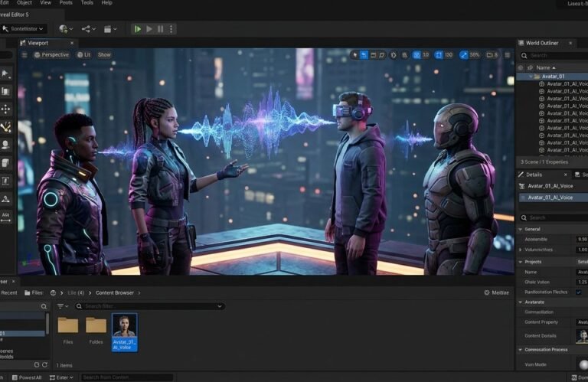Screen dimensions: 588x382
Task: Open the Help menu
Action: [107, 2]
